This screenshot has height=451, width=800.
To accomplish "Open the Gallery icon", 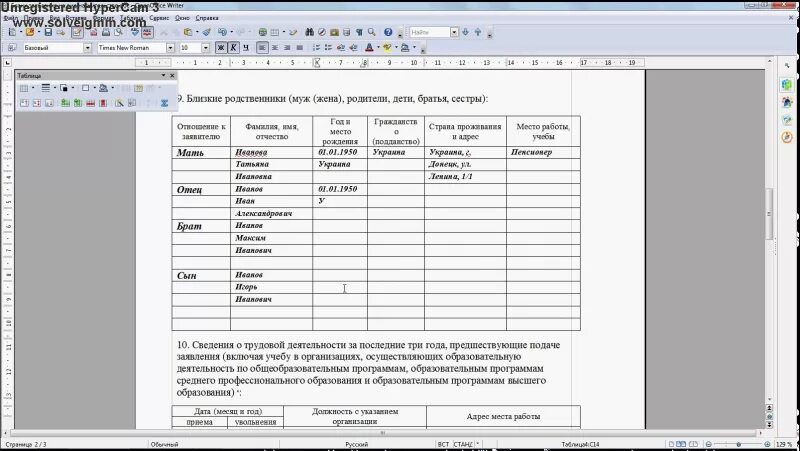I will [x=334, y=32].
